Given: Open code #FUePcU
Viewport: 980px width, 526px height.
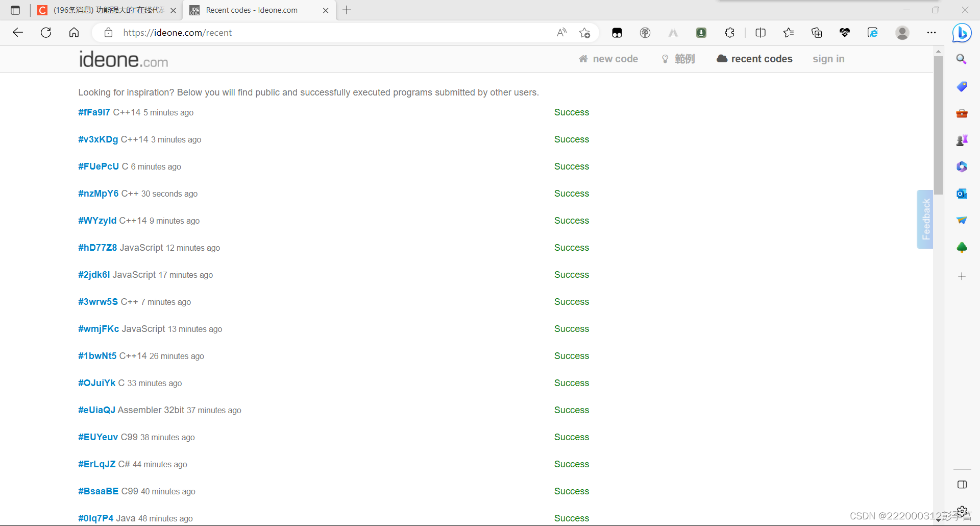Looking at the screenshot, I should click(99, 166).
